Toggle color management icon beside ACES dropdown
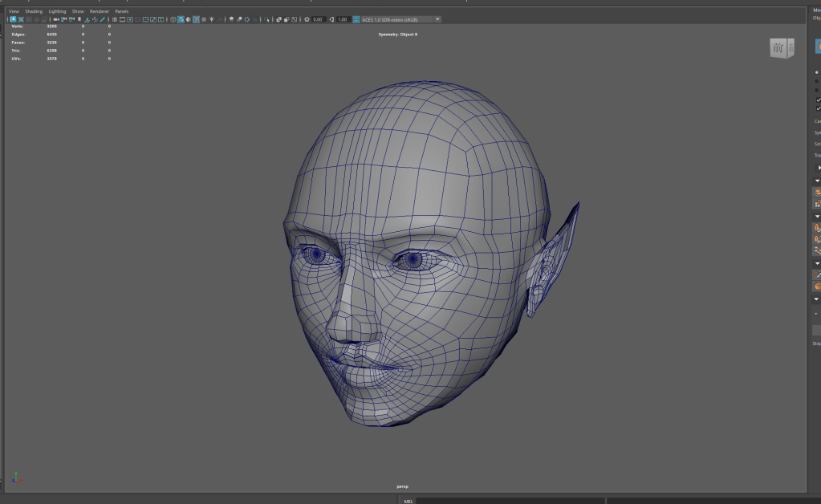821x504 pixels. (x=356, y=19)
